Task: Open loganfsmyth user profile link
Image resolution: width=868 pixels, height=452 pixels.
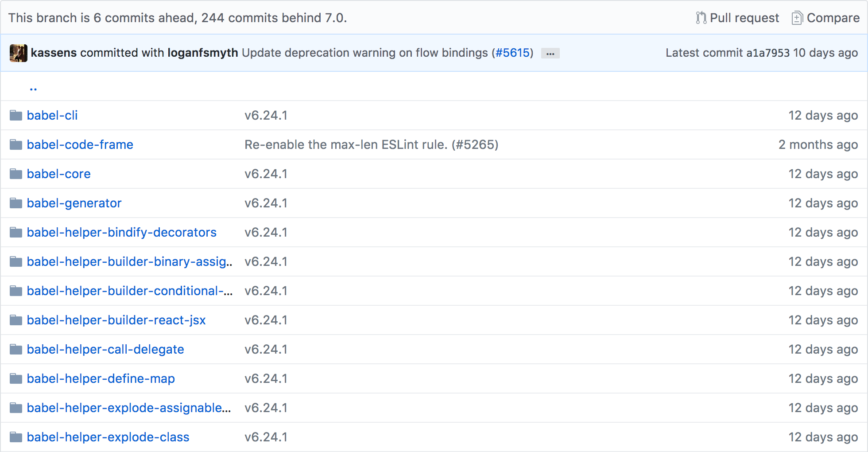Action: coord(203,53)
